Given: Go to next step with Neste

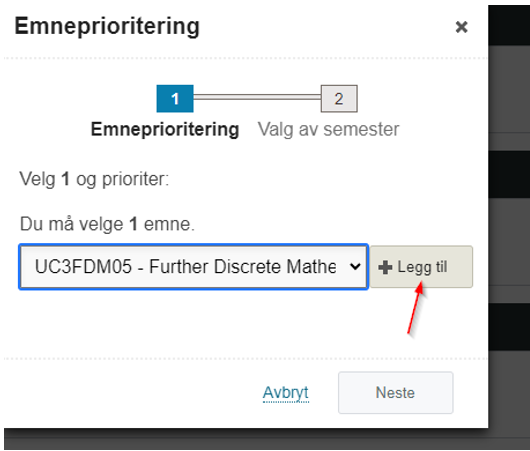Looking at the screenshot, I should 395,393.
